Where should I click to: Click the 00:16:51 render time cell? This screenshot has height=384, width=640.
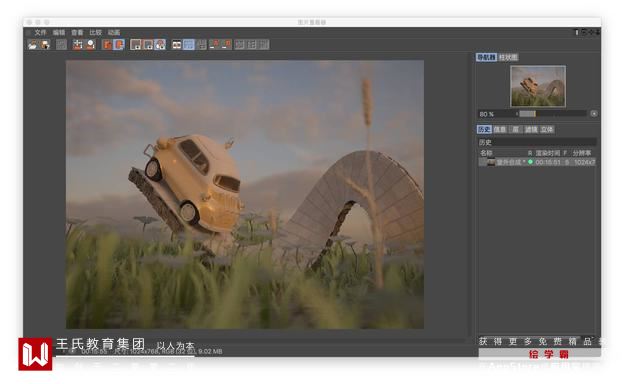548,162
